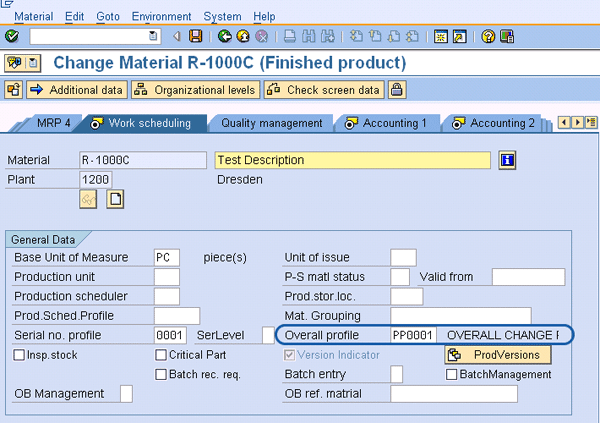Save the material with the disk icon
Viewport: 600px width, 423px height.
tap(196, 36)
